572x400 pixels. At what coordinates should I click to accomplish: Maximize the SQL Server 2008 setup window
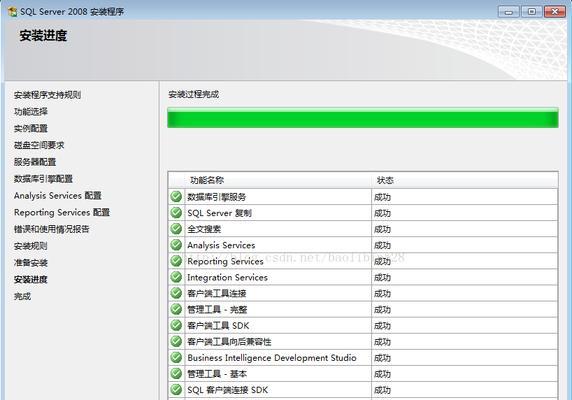[532, 12]
